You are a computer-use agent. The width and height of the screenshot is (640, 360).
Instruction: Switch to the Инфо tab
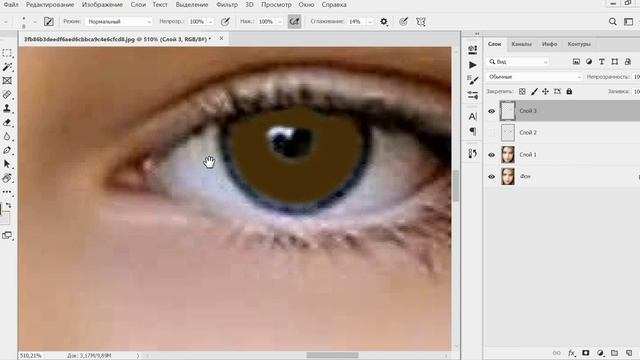pos(549,44)
